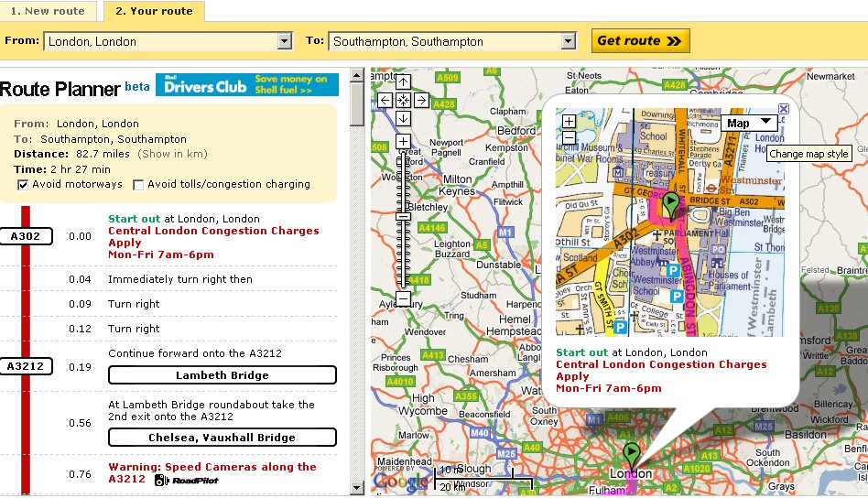Screen dimensions: 868x498
Task: Pan the main map left
Action: (385, 100)
